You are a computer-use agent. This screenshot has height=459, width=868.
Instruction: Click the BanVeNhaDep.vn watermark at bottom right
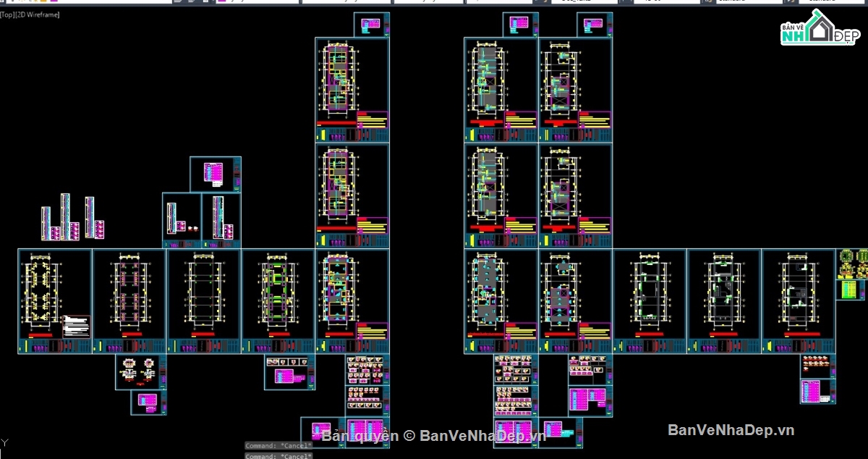tap(731, 430)
